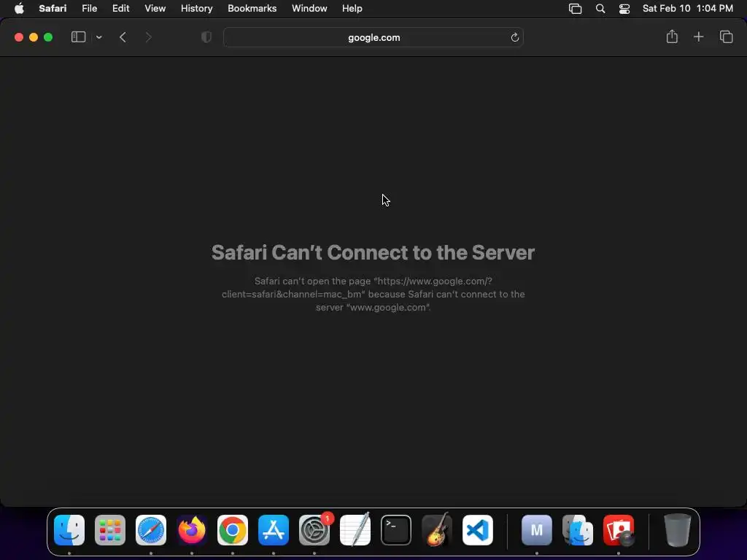Close the Safari window with red button

click(19, 37)
